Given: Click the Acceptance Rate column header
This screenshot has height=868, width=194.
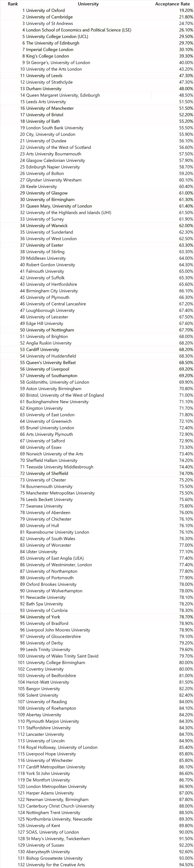Looking at the screenshot, I should click(x=172, y=4).
